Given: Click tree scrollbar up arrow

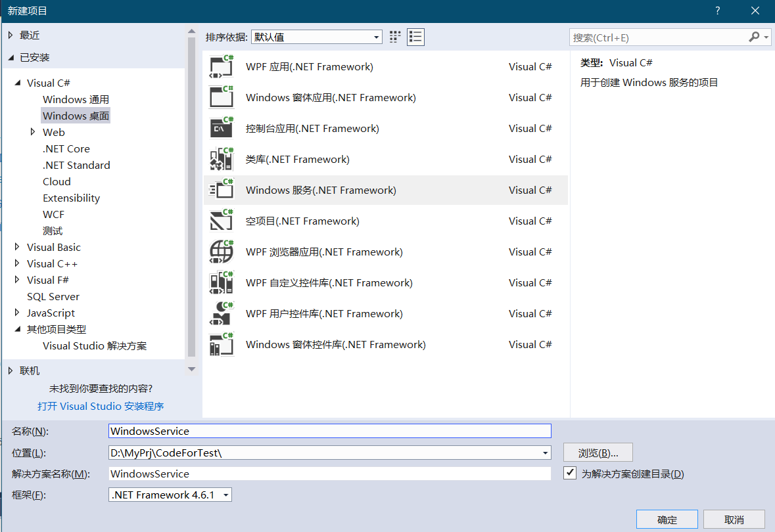Looking at the screenshot, I should pos(192,32).
